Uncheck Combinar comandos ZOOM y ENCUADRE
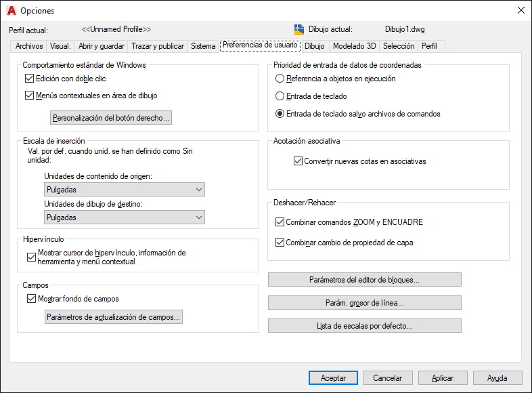532x393 pixels. click(280, 222)
